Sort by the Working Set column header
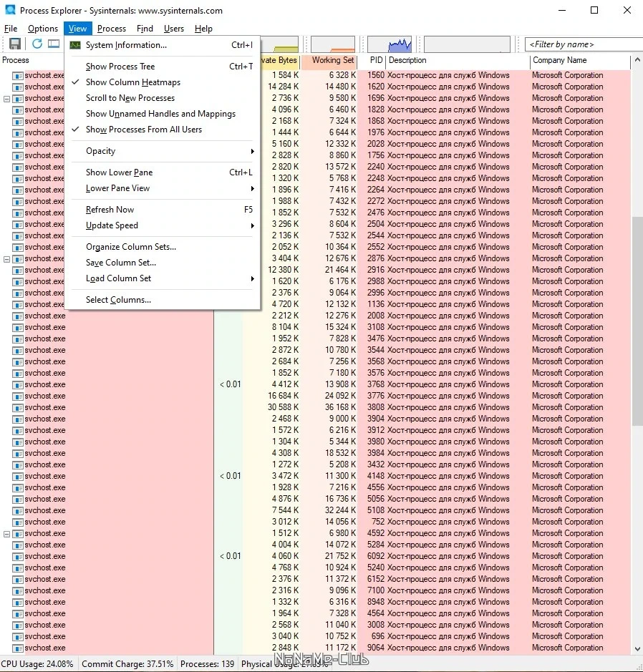 coord(329,60)
